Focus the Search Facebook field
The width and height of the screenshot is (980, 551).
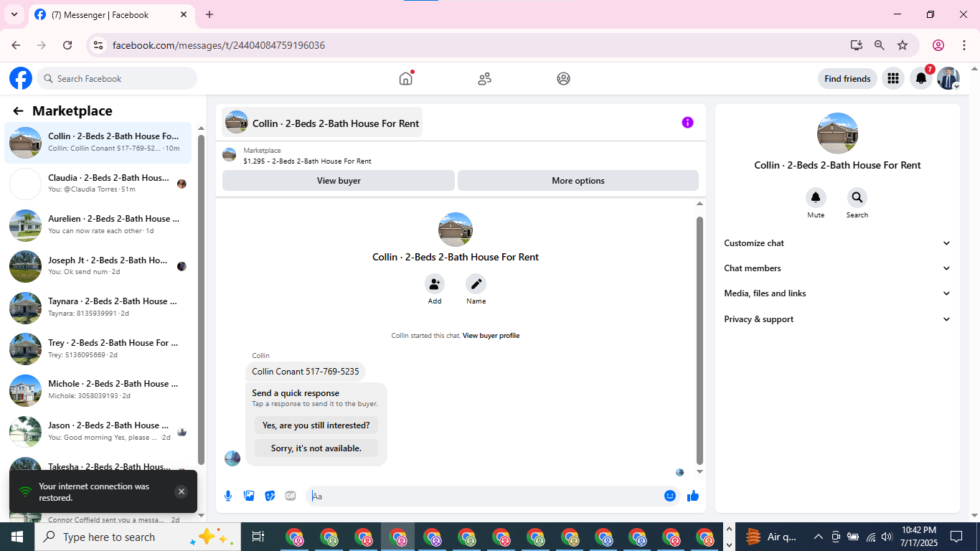click(117, 78)
